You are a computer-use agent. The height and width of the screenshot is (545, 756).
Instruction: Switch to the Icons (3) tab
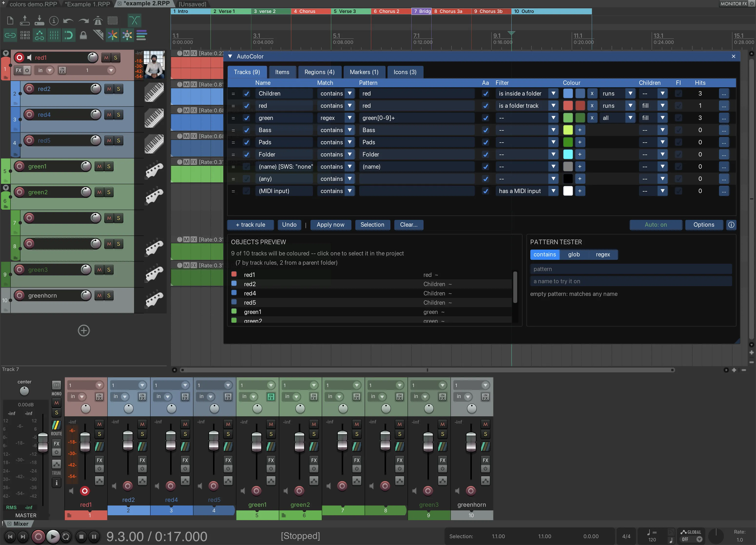pyautogui.click(x=405, y=72)
